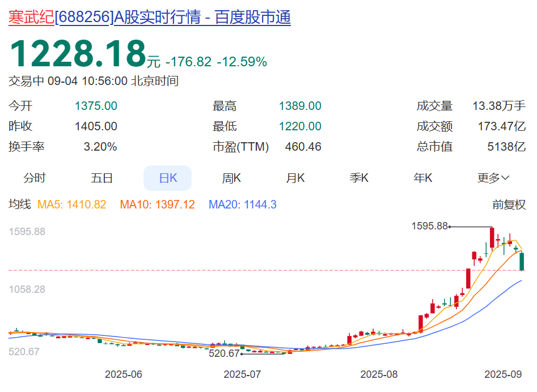Click the 2025-09 date axis label

point(503,374)
